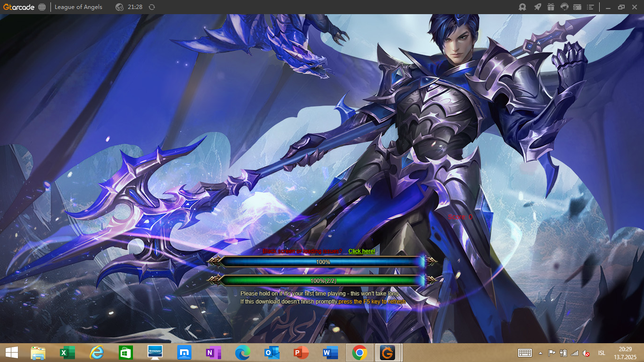This screenshot has height=362, width=644.
Task: Open Internet Explorer from taskbar
Action: coord(97,353)
